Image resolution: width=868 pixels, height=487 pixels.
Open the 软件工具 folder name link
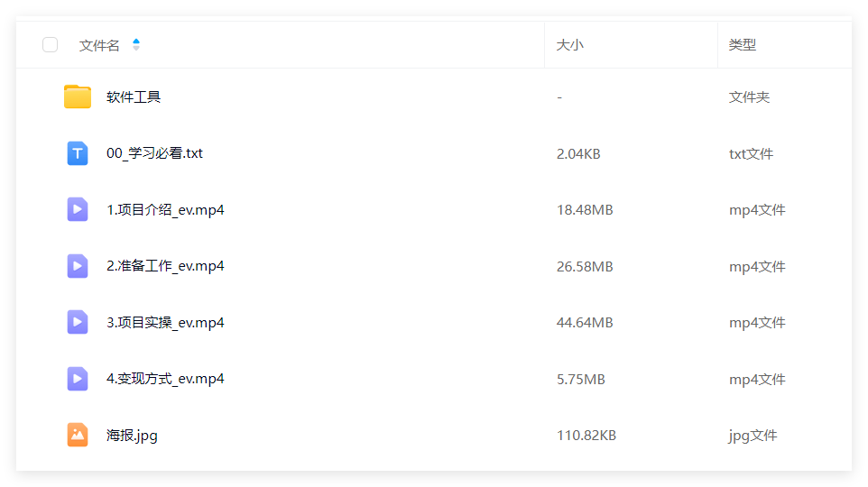pyautogui.click(x=134, y=97)
